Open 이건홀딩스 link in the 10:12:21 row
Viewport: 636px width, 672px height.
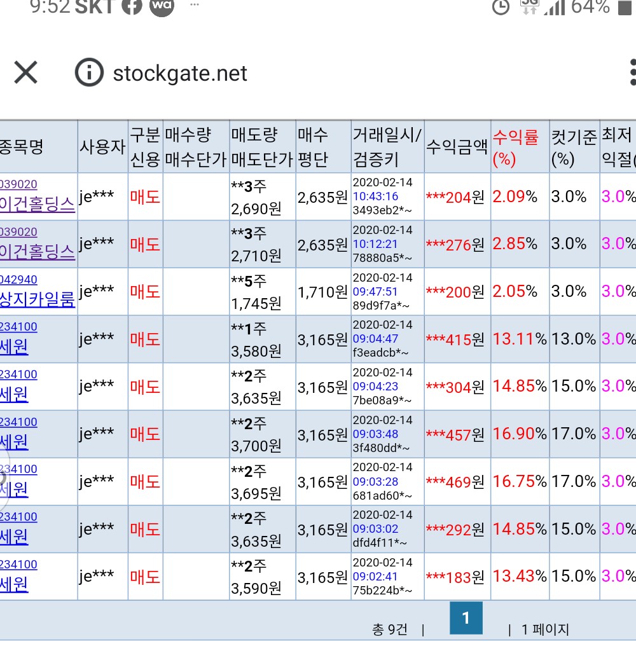[37, 251]
